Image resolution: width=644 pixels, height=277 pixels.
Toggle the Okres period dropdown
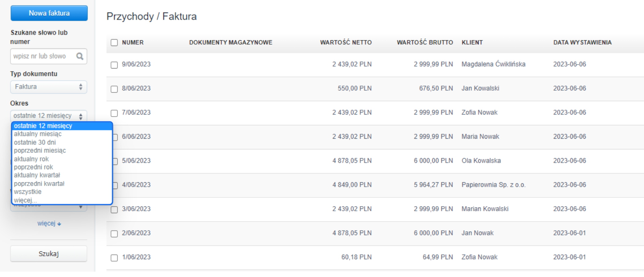tap(48, 116)
